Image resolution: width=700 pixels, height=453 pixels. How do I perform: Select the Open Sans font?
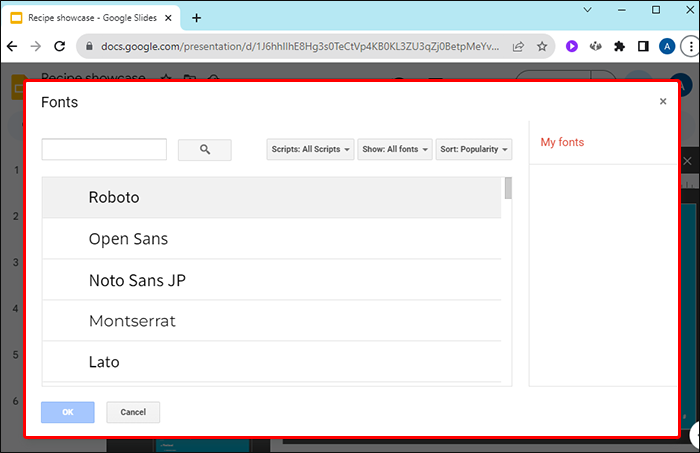(x=271, y=239)
